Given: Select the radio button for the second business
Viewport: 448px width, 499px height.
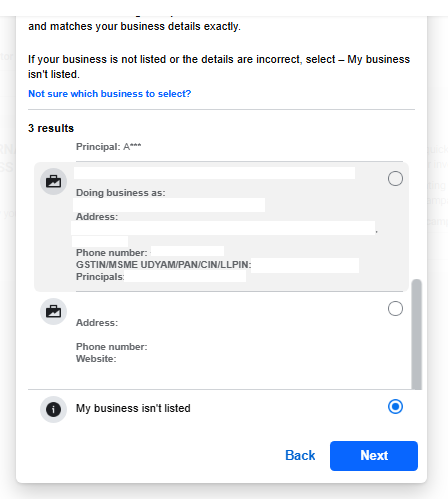Looking at the screenshot, I should (395, 308).
